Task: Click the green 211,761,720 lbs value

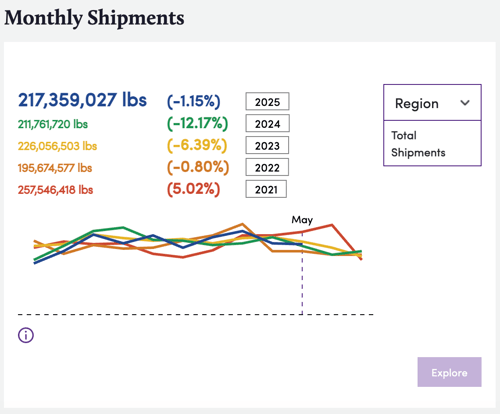Action: coord(53,124)
